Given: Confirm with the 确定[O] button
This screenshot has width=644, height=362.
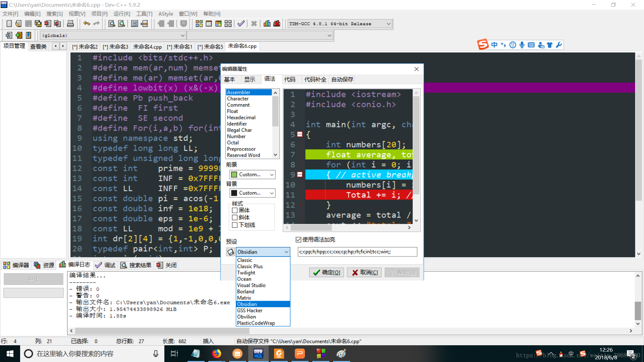Looking at the screenshot, I should tap(327, 273).
